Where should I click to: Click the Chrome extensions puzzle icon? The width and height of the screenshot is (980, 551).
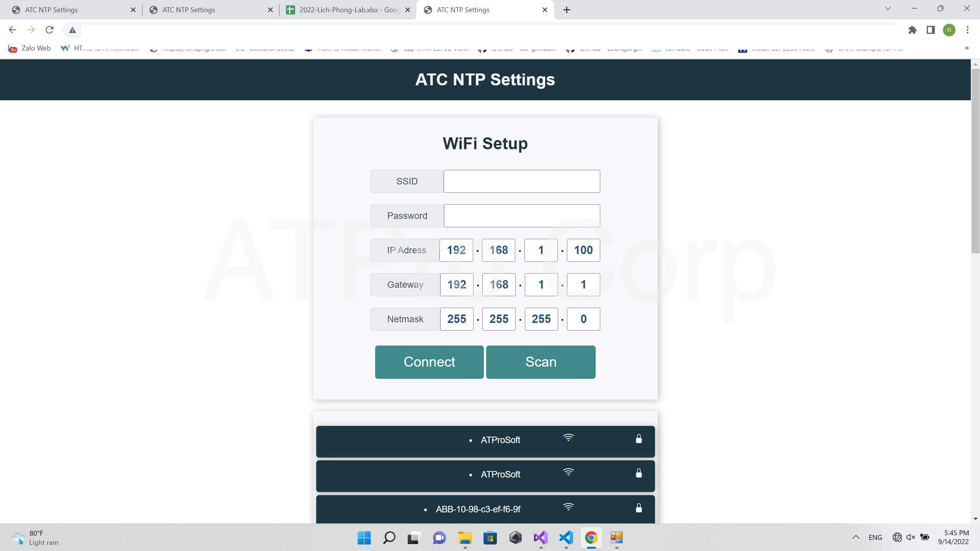(913, 30)
